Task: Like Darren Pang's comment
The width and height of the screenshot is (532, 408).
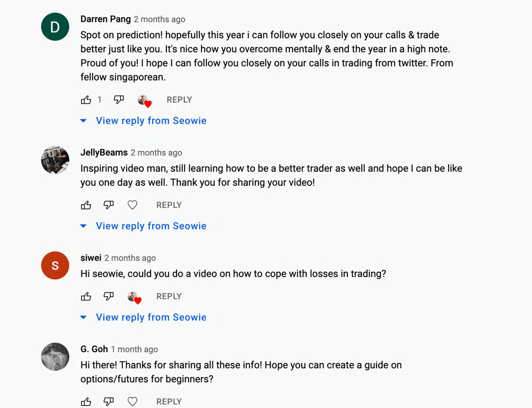Action: click(x=86, y=100)
